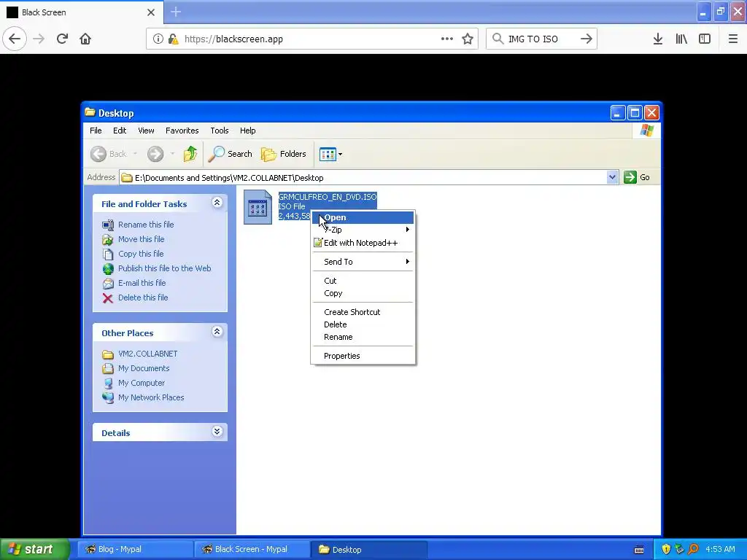Open page actions three-dot menu in URL bar
This screenshot has width=747, height=560.
[447, 39]
